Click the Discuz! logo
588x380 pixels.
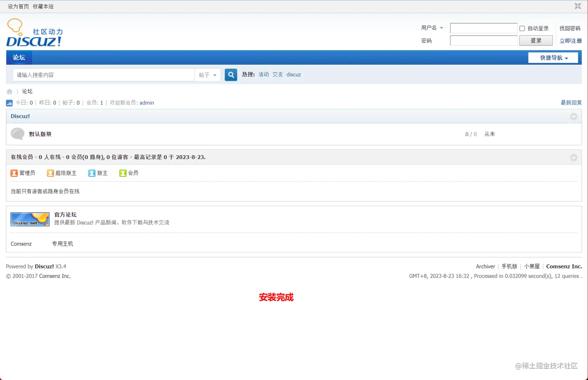coord(34,33)
